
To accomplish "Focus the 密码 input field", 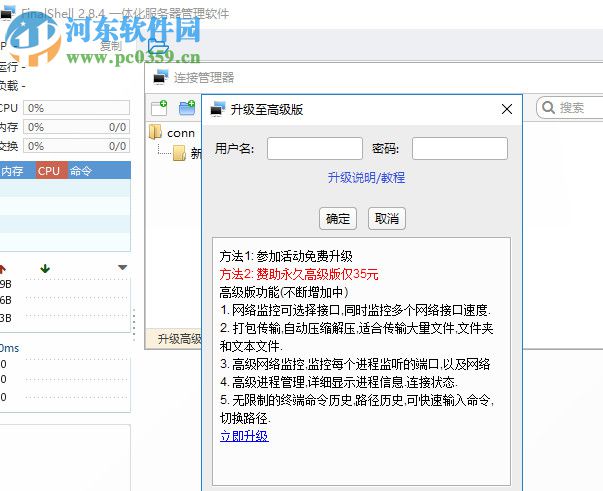I will click(460, 148).
